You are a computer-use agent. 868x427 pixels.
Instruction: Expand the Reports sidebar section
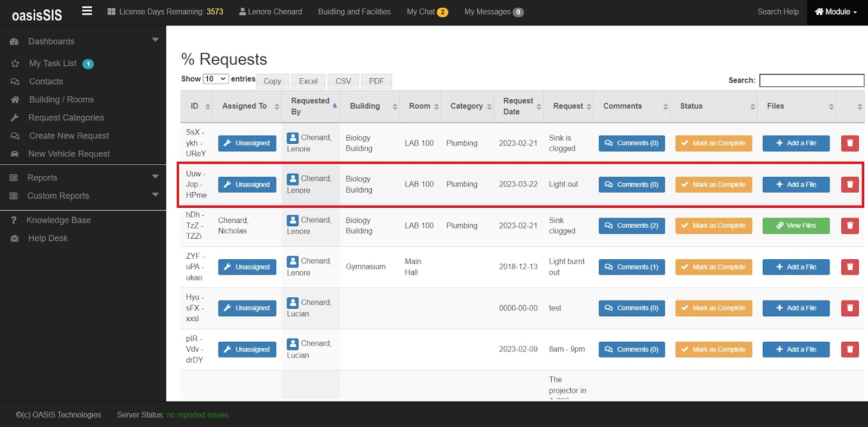(x=155, y=177)
